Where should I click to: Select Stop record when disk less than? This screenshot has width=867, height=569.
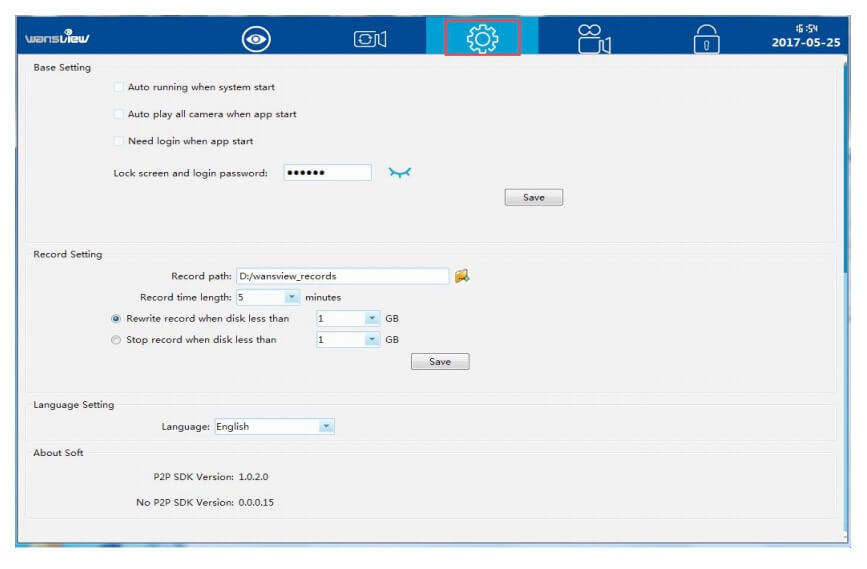pos(116,340)
